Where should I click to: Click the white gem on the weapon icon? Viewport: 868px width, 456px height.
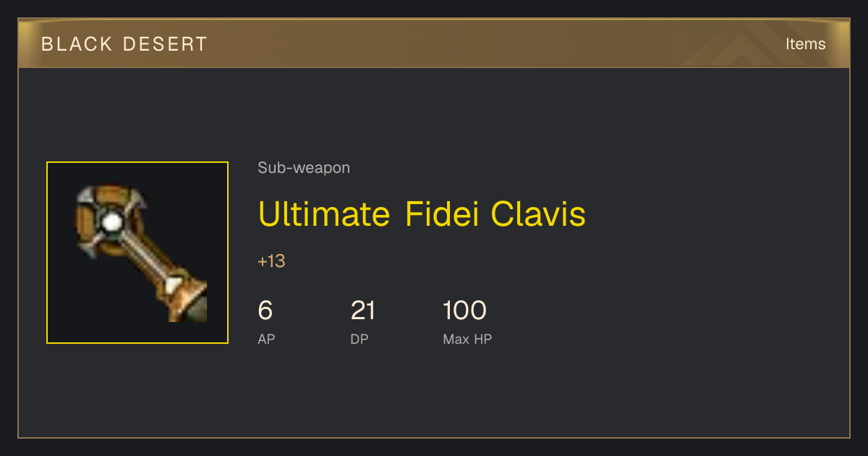click(x=110, y=221)
